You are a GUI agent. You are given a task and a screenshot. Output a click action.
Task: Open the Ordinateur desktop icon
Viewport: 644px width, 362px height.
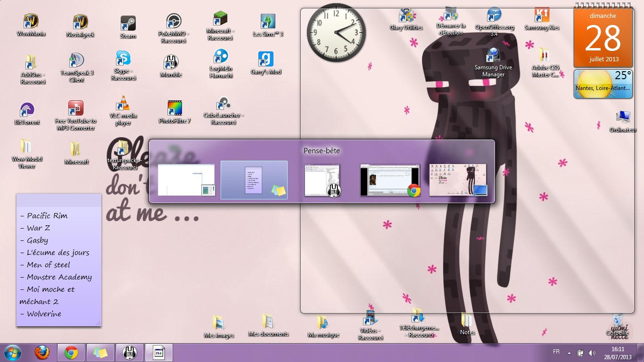[x=623, y=117]
